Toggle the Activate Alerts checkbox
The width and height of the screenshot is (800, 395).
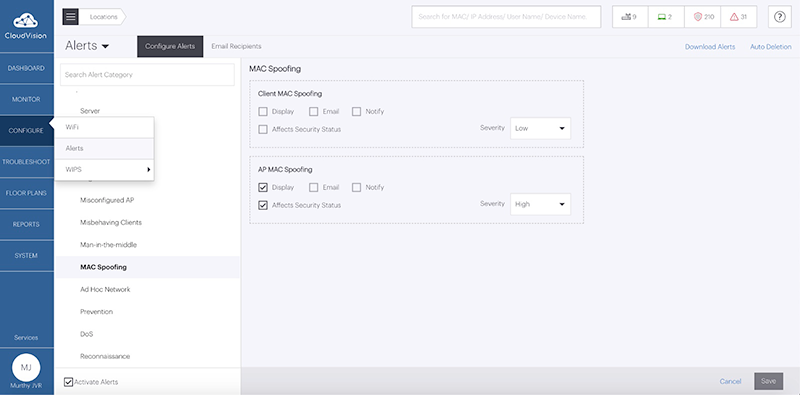pos(68,382)
